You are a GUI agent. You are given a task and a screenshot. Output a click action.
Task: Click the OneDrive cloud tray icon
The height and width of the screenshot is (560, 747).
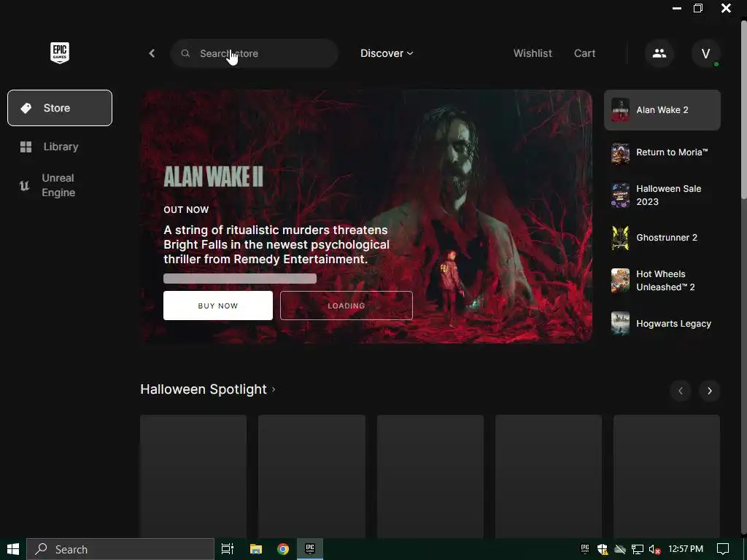point(620,549)
